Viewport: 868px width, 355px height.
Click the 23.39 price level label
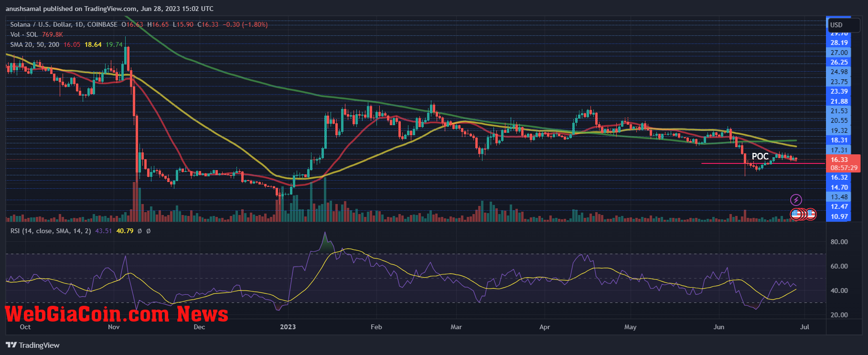pyautogui.click(x=839, y=91)
